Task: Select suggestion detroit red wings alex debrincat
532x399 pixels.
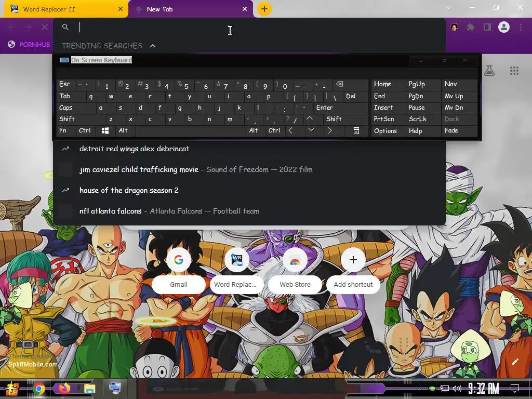Action: click(x=249, y=149)
